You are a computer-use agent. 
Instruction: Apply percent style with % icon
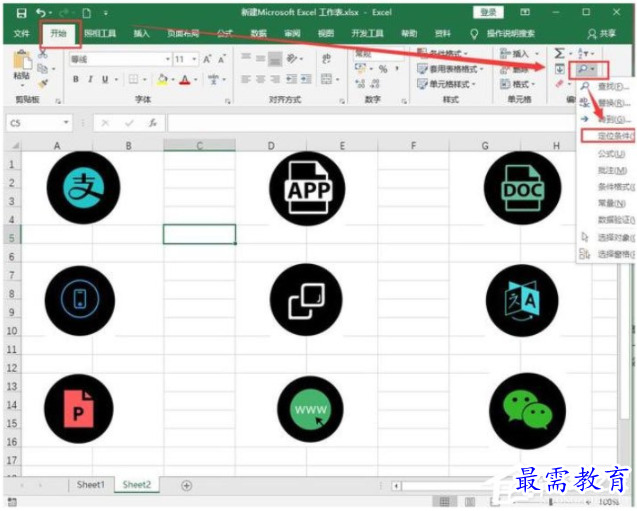point(383,69)
